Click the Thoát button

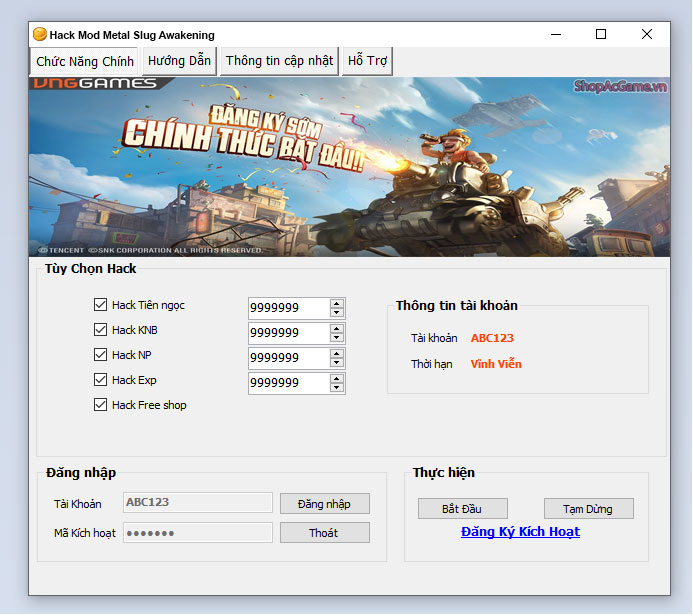tap(324, 533)
